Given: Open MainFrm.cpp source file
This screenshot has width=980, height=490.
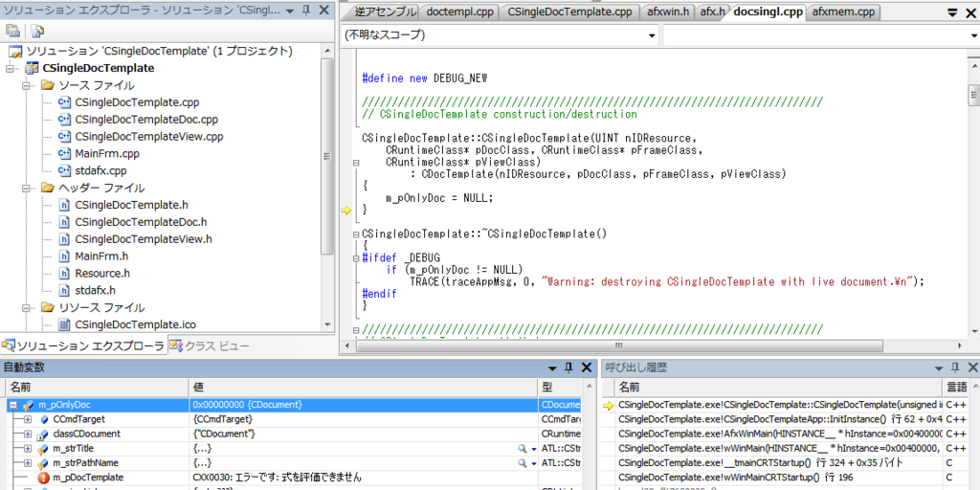Looking at the screenshot, I should pyautogui.click(x=107, y=154).
